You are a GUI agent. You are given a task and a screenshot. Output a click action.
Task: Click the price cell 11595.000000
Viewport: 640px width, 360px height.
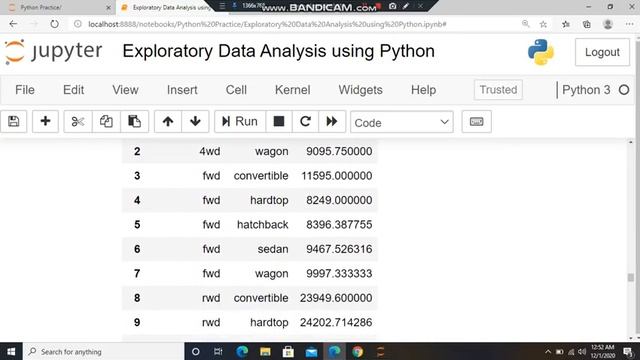click(x=337, y=176)
